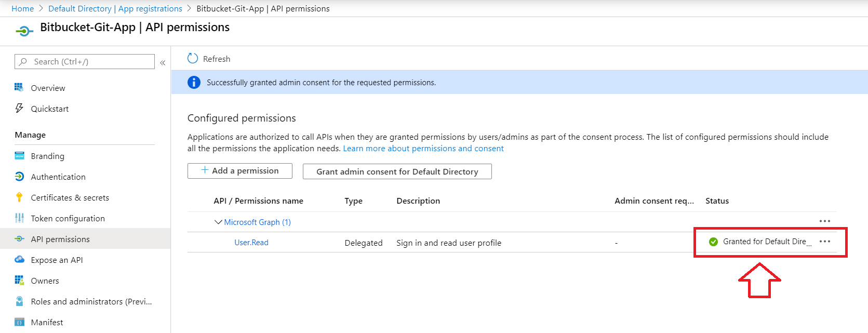The image size is (868, 333).
Task: Click the Admin consent req... column header
Action: pos(655,201)
